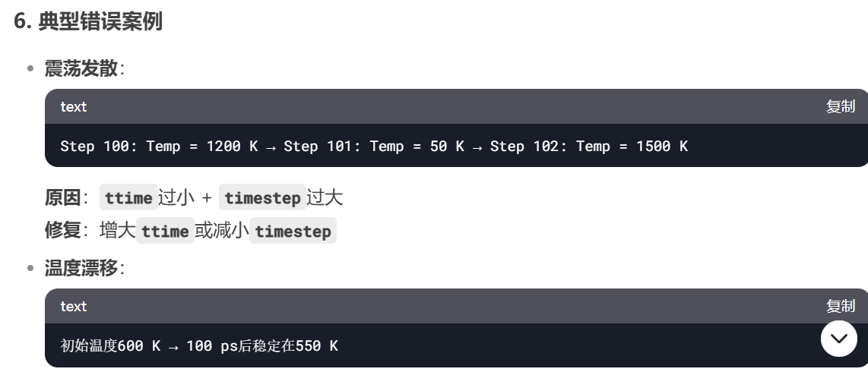Click the timestep code chip in the 原因 line
Screen dimensions: 868x372
pyautogui.click(x=262, y=197)
